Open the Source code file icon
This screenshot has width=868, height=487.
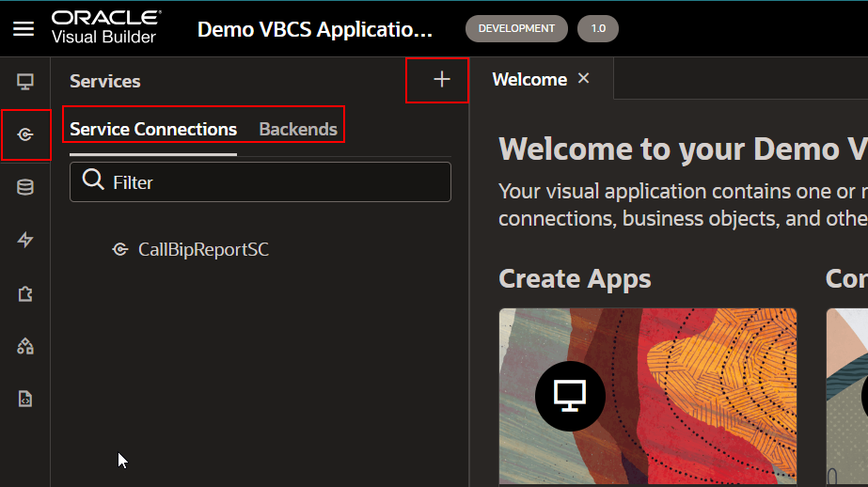tap(24, 399)
